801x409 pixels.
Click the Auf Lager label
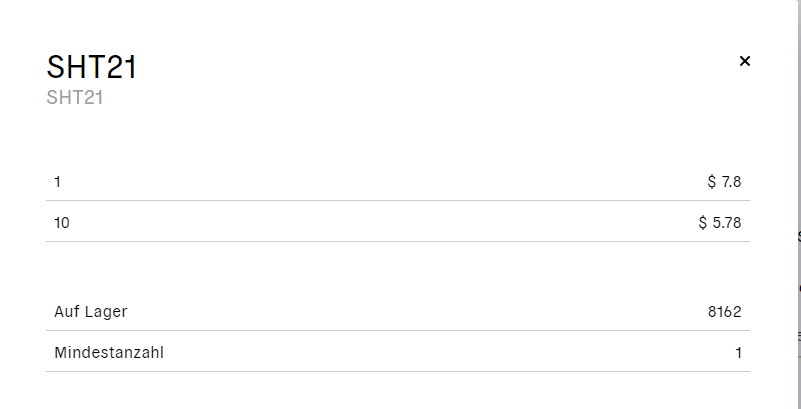pos(91,311)
